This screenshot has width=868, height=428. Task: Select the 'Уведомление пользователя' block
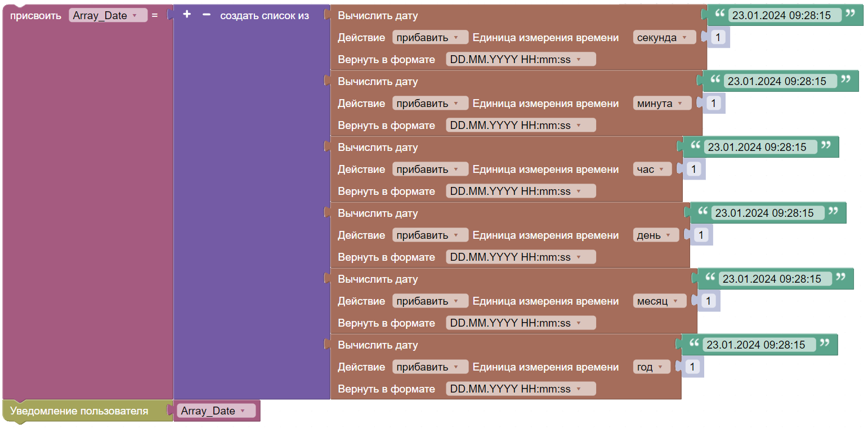[79, 411]
